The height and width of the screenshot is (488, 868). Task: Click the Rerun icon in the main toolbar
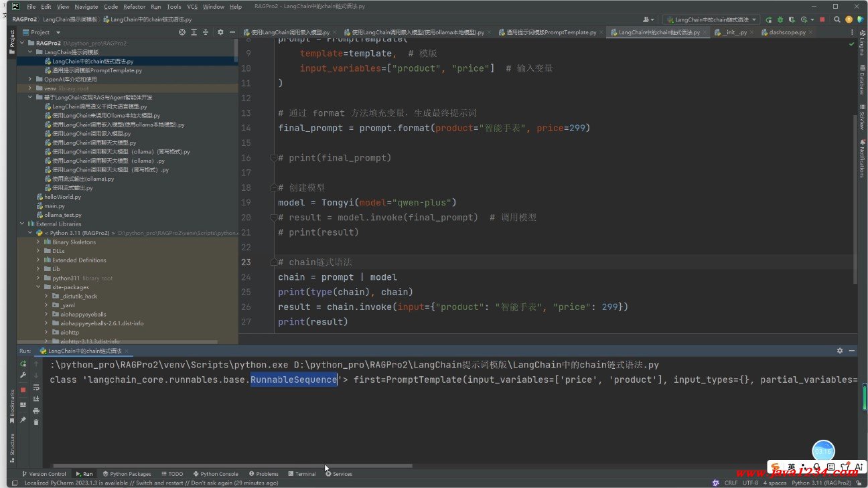tap(768, 20)
